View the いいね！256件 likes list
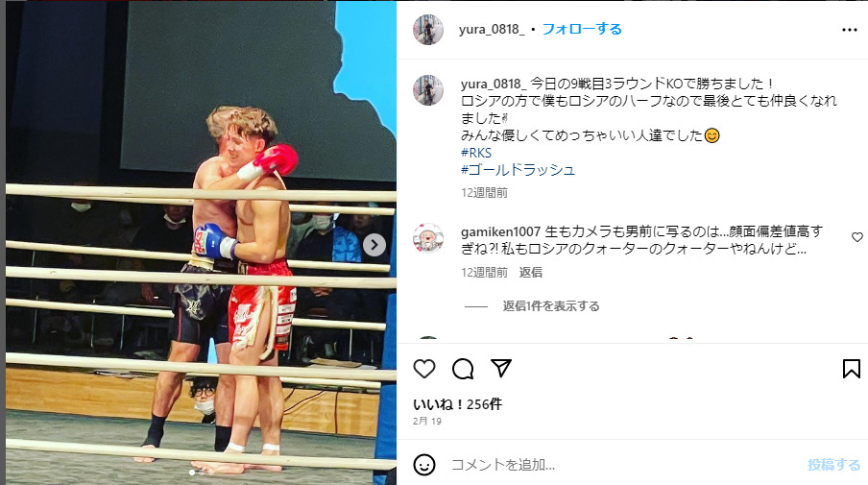This screenshot has height=485, width=868. pyautogui.click(x=457, y=404)
